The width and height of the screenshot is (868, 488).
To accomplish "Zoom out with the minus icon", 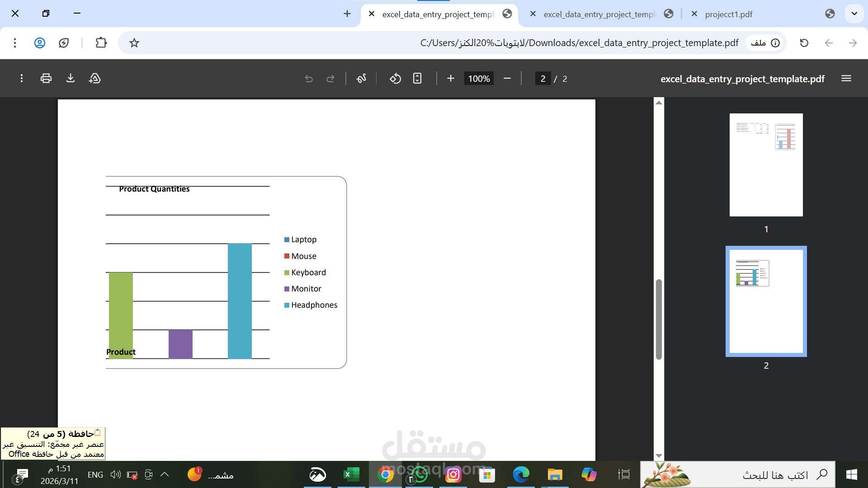I will pyautogui.click(x=507, y=78).
